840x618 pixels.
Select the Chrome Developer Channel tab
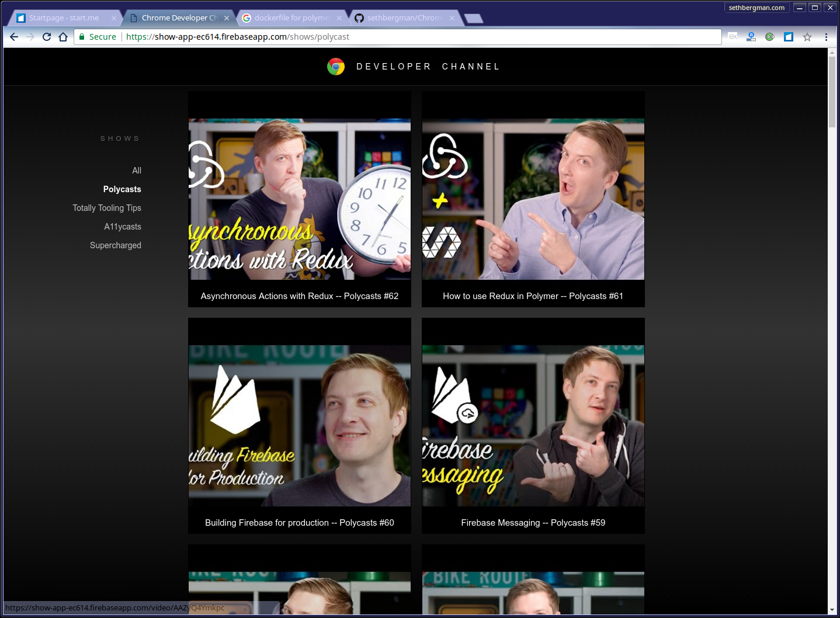(x=178, y=18)
